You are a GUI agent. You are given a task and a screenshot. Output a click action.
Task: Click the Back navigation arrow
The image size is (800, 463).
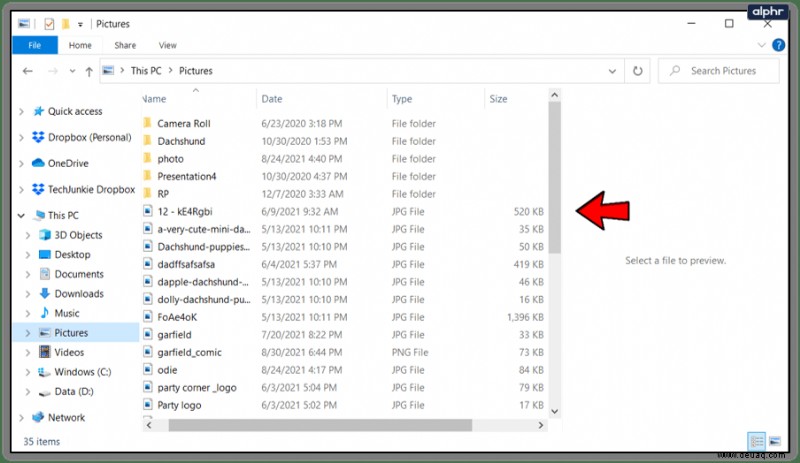tap(28, 71)
